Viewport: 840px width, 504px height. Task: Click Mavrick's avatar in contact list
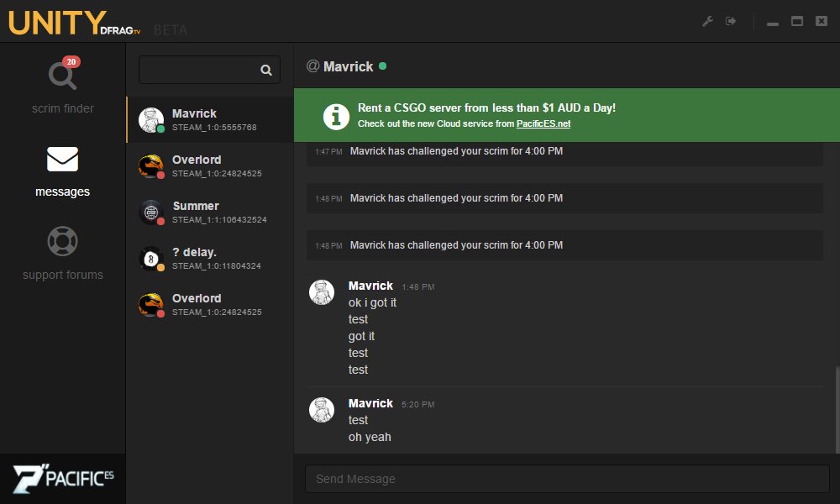coord(151,119)
